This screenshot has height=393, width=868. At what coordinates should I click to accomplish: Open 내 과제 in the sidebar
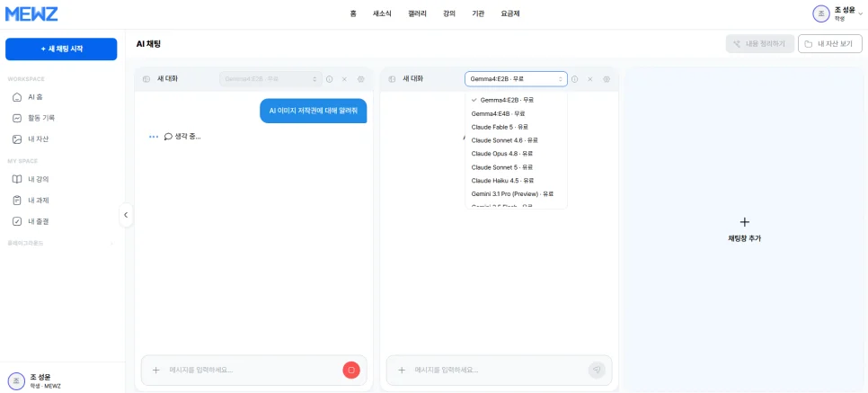[x=61, y=201]
